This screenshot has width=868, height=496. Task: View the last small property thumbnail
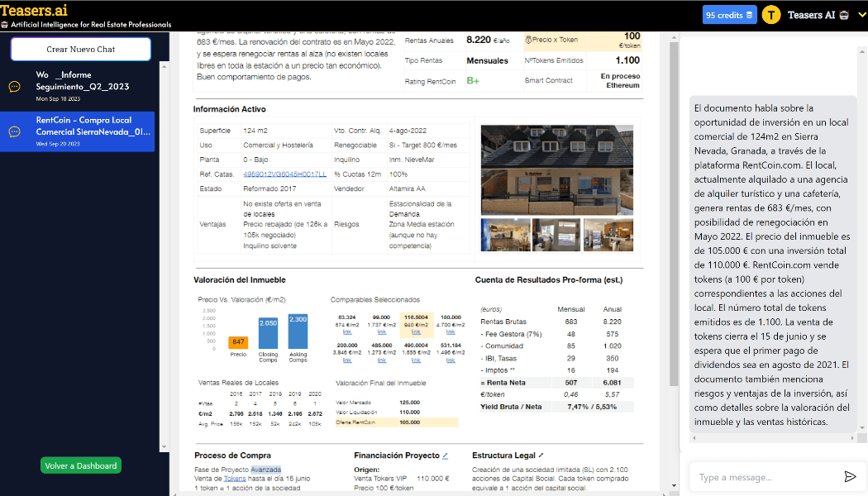point(608,235)
